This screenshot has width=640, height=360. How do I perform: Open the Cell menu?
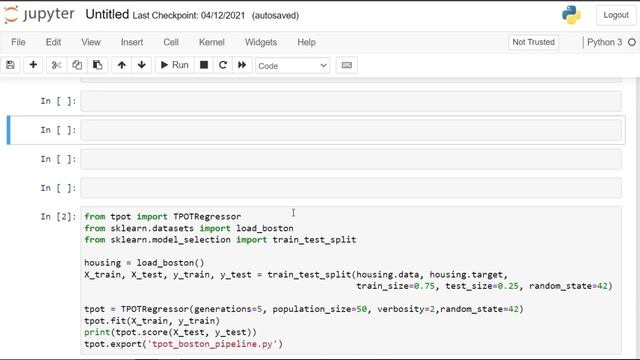point(171,42)
